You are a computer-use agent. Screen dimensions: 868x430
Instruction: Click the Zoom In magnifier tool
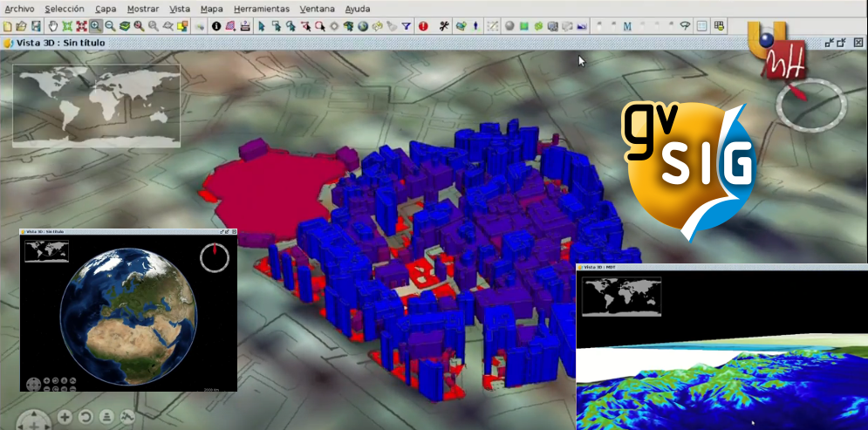[x=96, y=26]
